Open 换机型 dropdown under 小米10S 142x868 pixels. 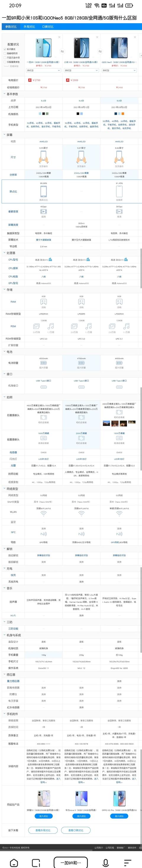coord(81,70)
